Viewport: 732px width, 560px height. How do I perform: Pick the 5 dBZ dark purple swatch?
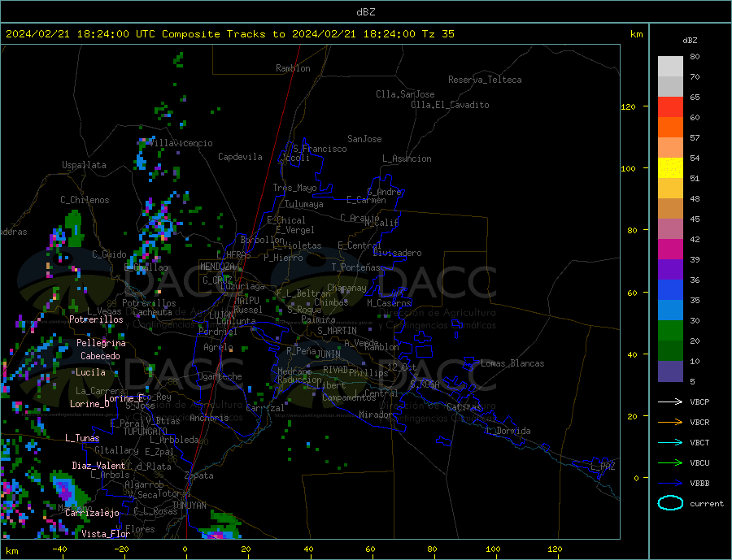coord(670,371)
